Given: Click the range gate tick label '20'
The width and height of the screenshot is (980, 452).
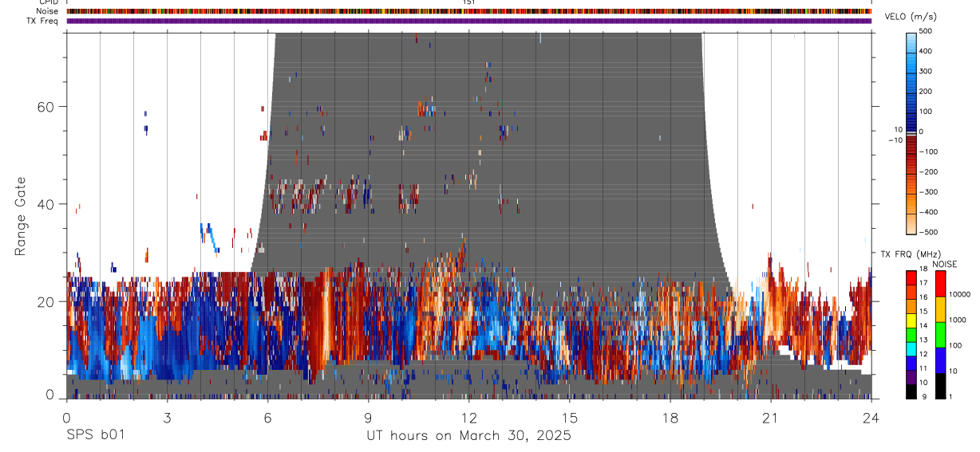Looking at the screenshot, I should click(45, 301).
